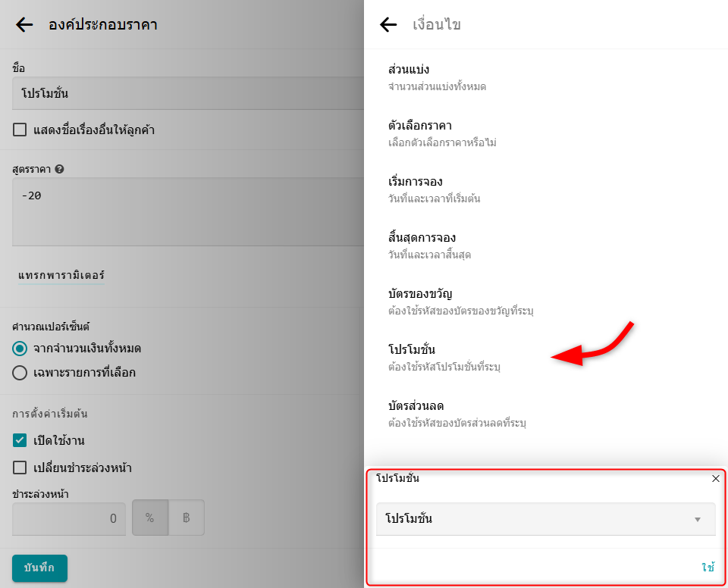
Task: Open the สูตรราคา help question-mark icon
Action: [x=59, y=169]
